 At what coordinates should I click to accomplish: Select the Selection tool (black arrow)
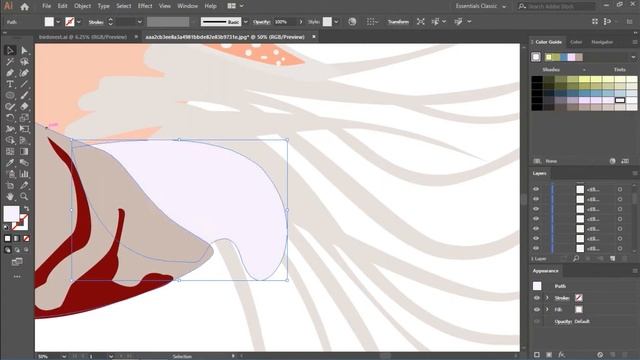point(10,50)
